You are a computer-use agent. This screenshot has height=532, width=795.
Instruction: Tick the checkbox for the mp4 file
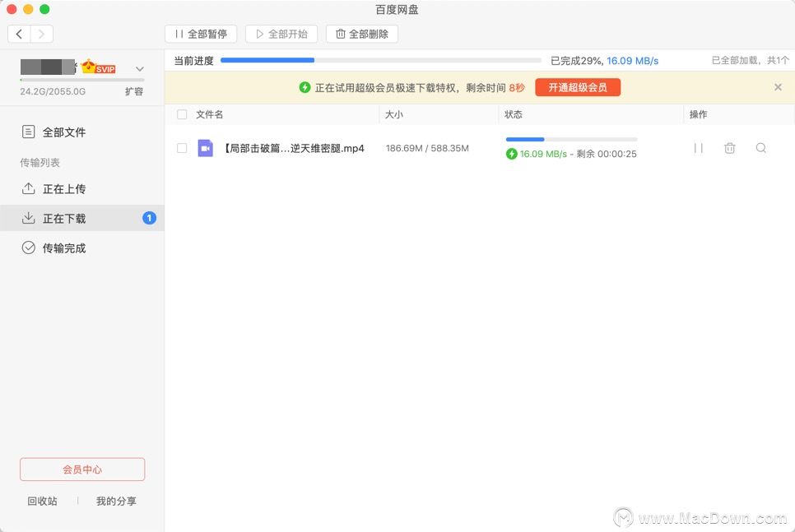pos(182,148)
